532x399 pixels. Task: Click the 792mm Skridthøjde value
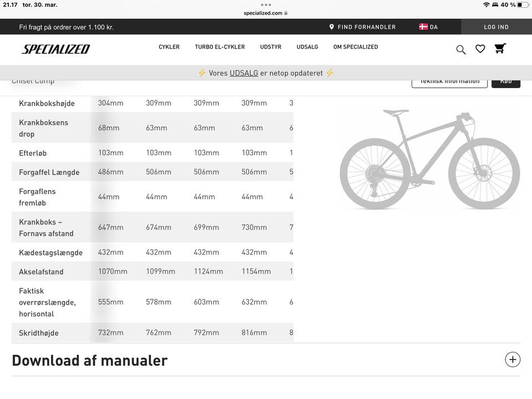point(206,332)
